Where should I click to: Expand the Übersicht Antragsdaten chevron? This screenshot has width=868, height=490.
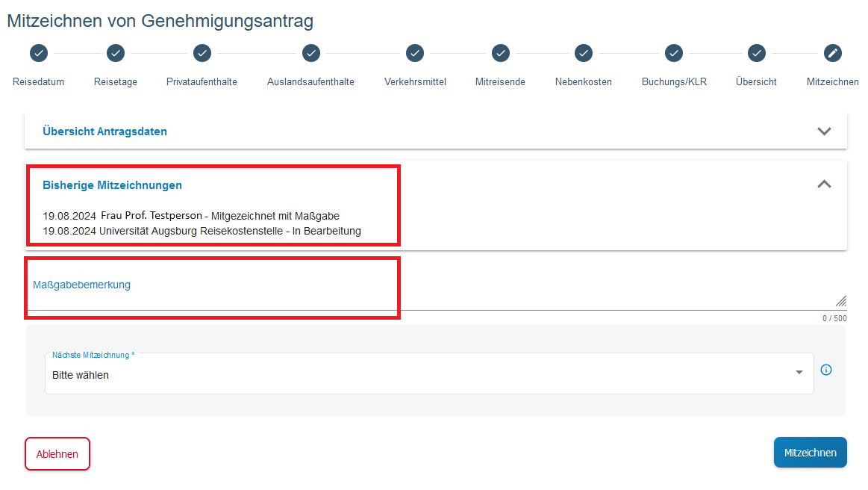coord(824,131)
